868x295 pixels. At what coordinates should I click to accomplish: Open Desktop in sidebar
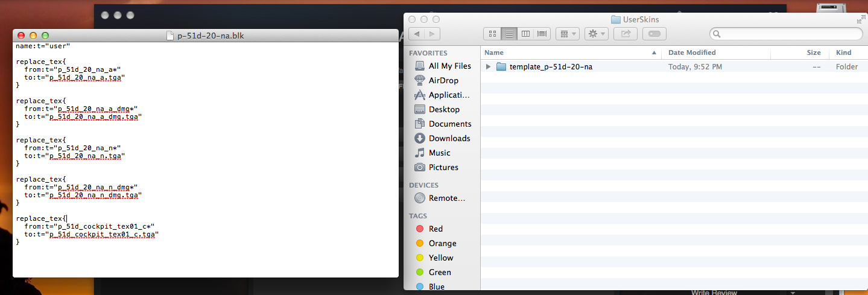pos(437,109)
